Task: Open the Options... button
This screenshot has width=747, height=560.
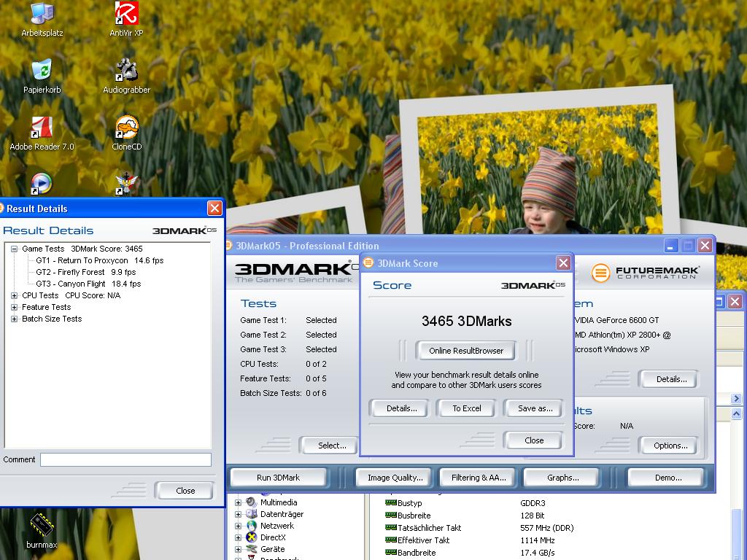Action: pos(670,446)
